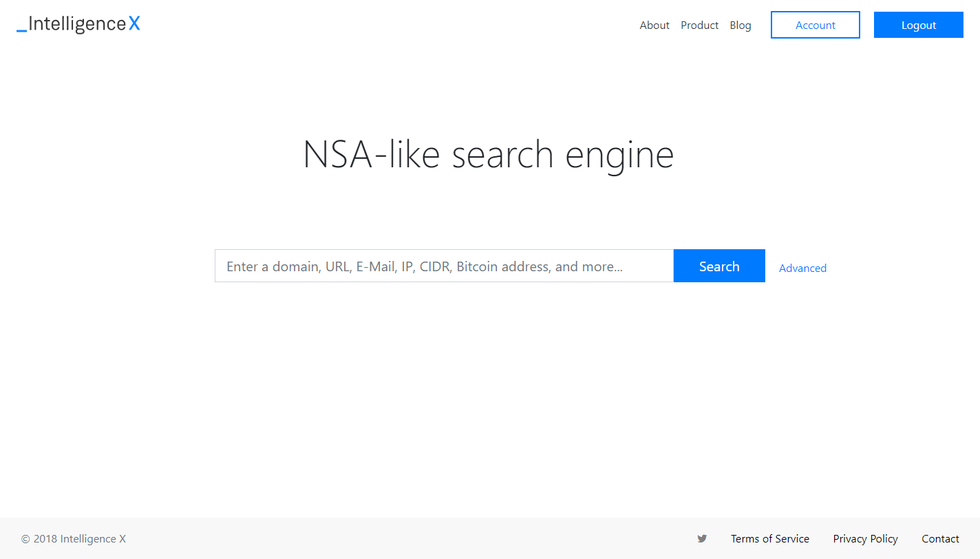Viewport: 980px width, 559px height.
Task: Go to the Product page
Action: point(699,25)
